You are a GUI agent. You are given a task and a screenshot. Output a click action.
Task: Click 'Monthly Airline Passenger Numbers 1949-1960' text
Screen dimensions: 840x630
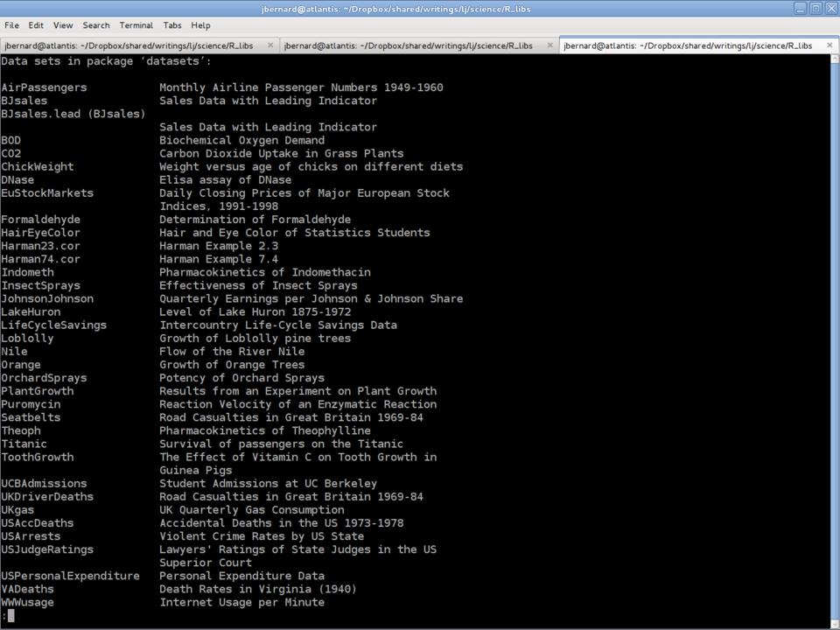[301, 87]
